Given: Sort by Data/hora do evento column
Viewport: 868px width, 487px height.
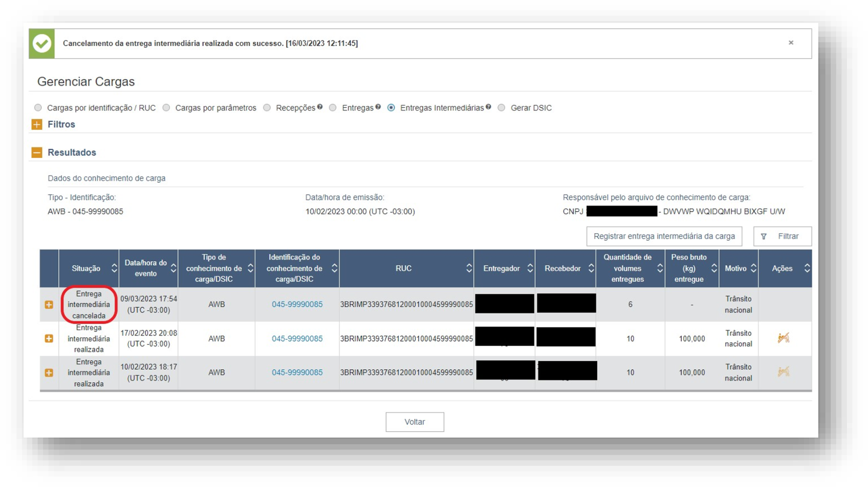Looking at the screenshot, I should pyautogui.click(x=173, y=269).
